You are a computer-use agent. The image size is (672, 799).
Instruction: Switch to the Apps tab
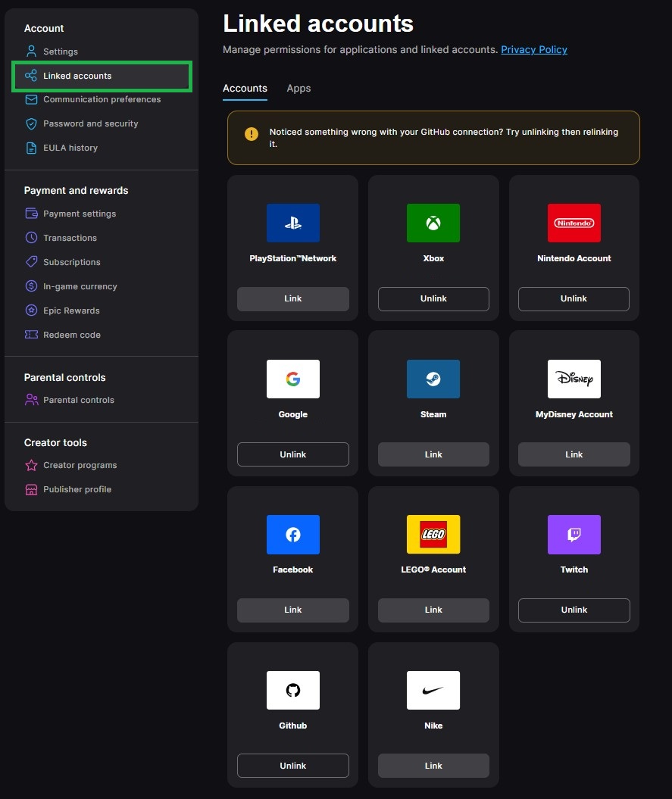298,89
